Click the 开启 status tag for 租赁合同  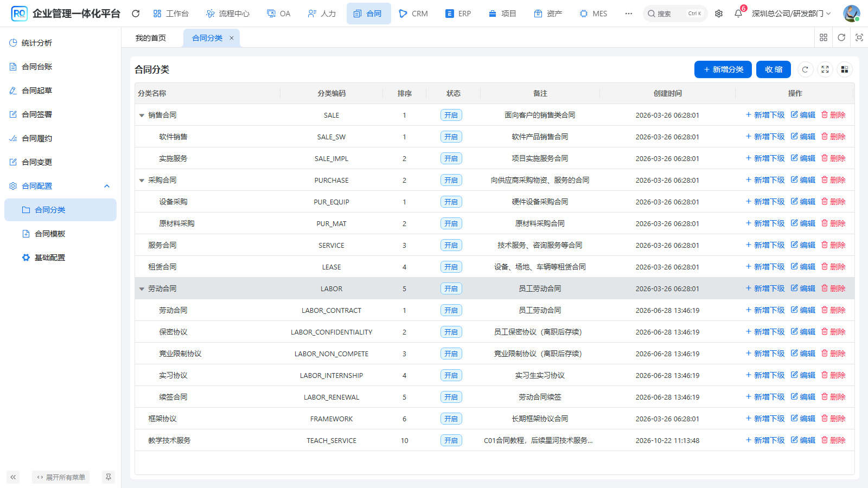pyautogui.click(x=451, y=267)
